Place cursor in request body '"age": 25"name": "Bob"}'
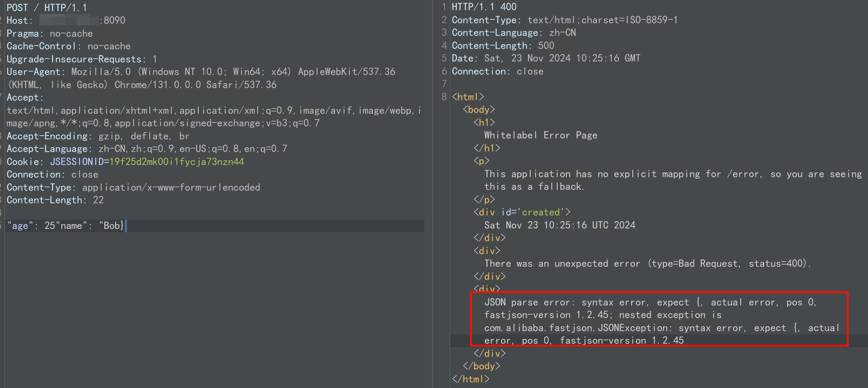868x388 pixels. 66,226
